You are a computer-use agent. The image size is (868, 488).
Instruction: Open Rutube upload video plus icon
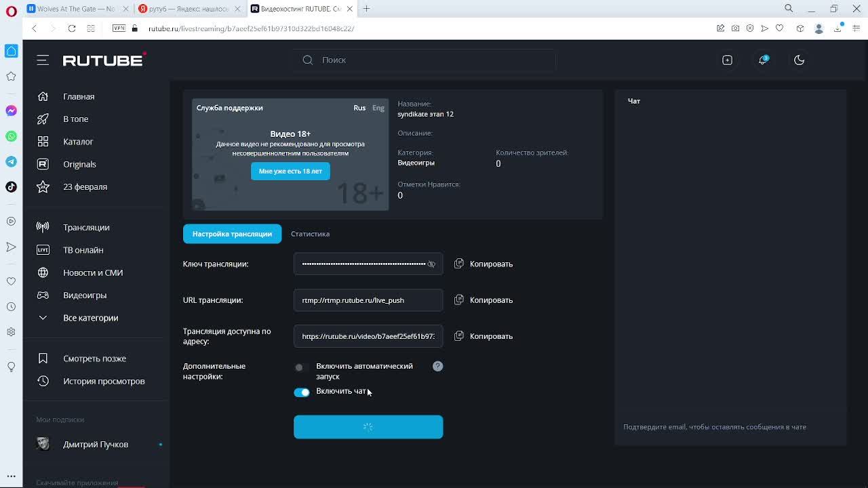[x=727, y=60]
